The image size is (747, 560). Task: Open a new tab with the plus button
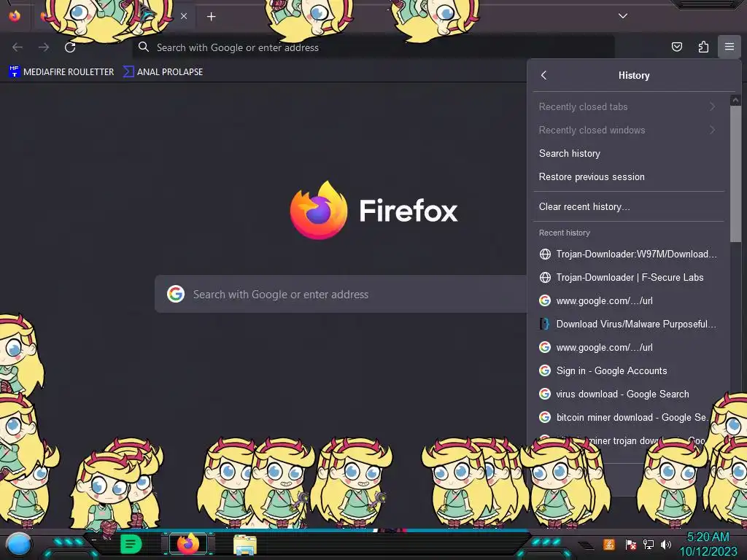(x=211, y=17)
